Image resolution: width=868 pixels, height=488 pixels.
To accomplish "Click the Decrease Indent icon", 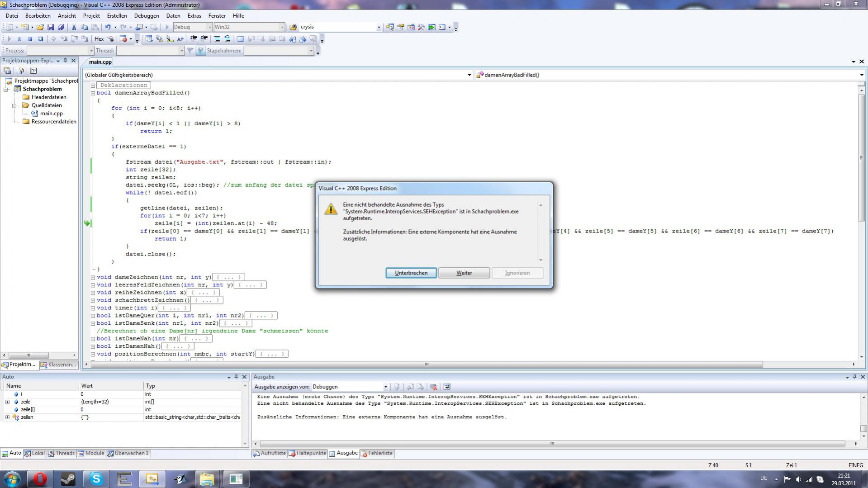I will [x=193, y=39].
